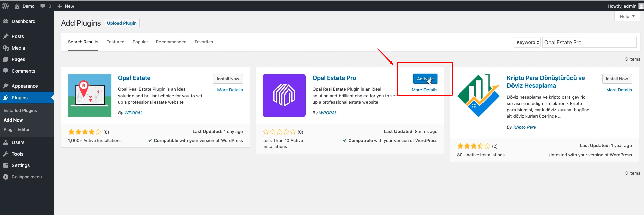Image resolution: width=644 pixels, height=215 pixels.
Task: View More Details for Opal Estate
Action: 230,90
